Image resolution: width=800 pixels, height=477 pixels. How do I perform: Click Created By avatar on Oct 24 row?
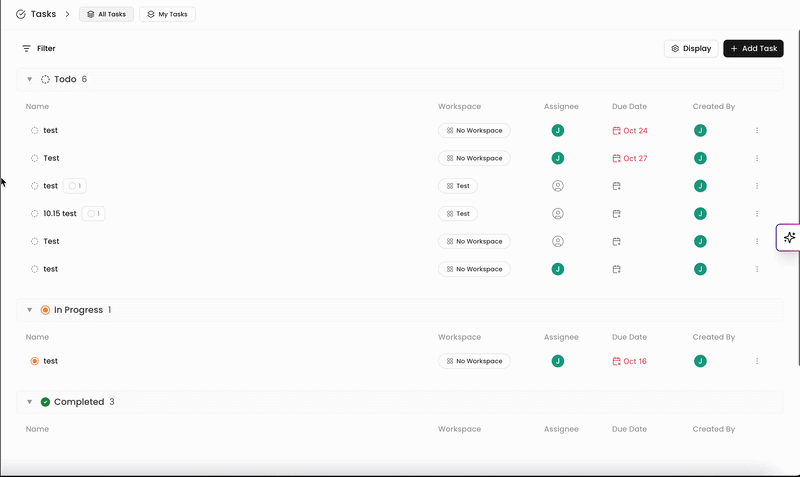click(x=700, y=131)
